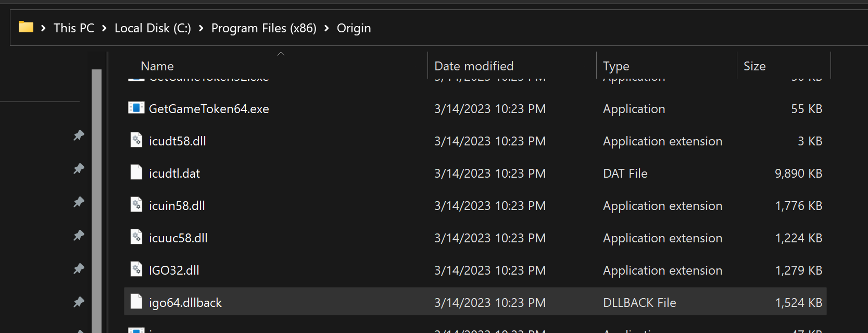Expand chevron after This PC breadcrumb

pyautogui.click(x=104, y=28)
